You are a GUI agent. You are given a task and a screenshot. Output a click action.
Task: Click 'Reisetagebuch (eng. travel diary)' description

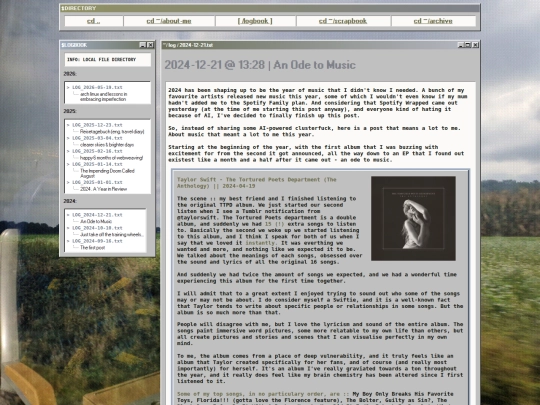112,132
